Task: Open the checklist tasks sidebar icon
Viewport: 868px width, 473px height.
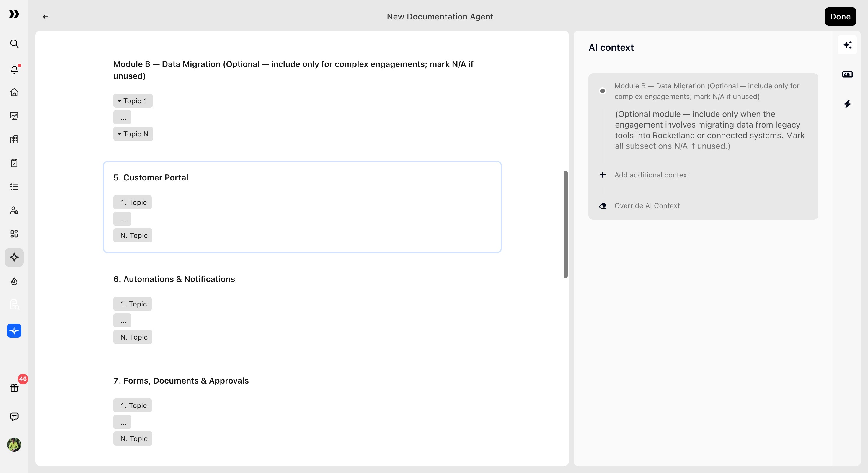Action: 14,187
